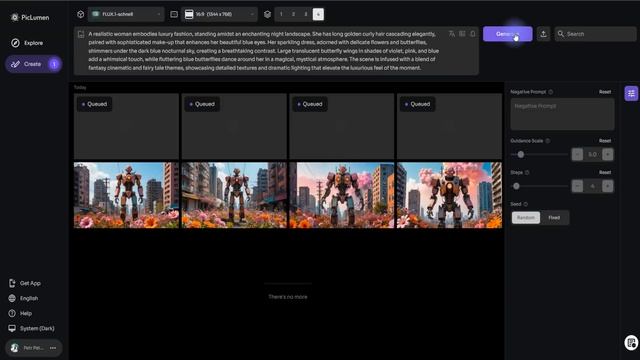Increase the Steps value

[607, 186]
